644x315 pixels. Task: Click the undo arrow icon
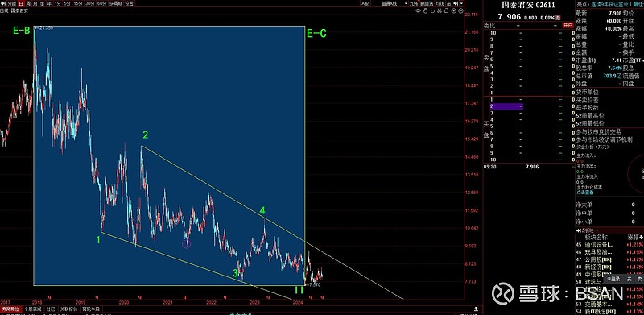(x=432, y=11)
